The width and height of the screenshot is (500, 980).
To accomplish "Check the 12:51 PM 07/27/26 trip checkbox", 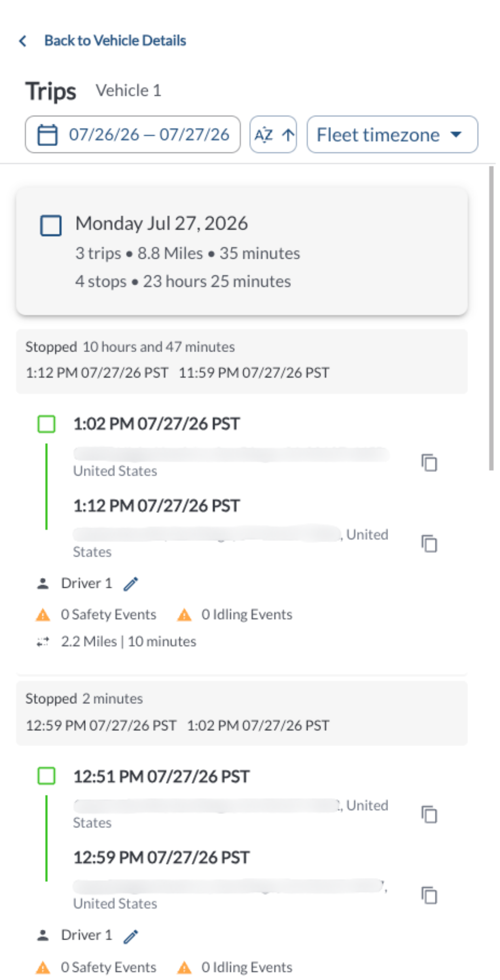I will [x=46, y=776].
